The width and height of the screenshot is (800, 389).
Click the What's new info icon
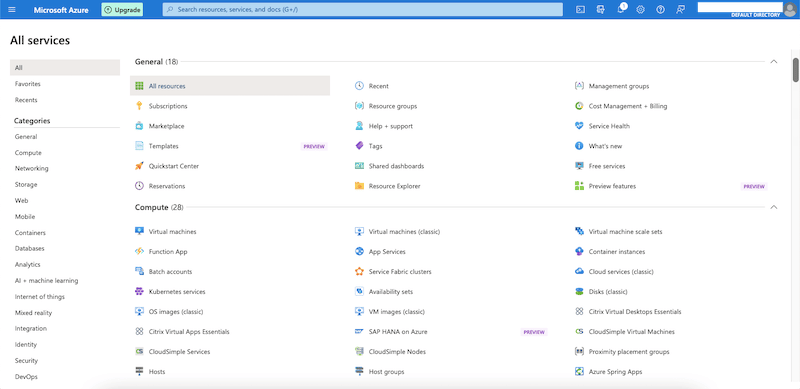coord(579,146)
